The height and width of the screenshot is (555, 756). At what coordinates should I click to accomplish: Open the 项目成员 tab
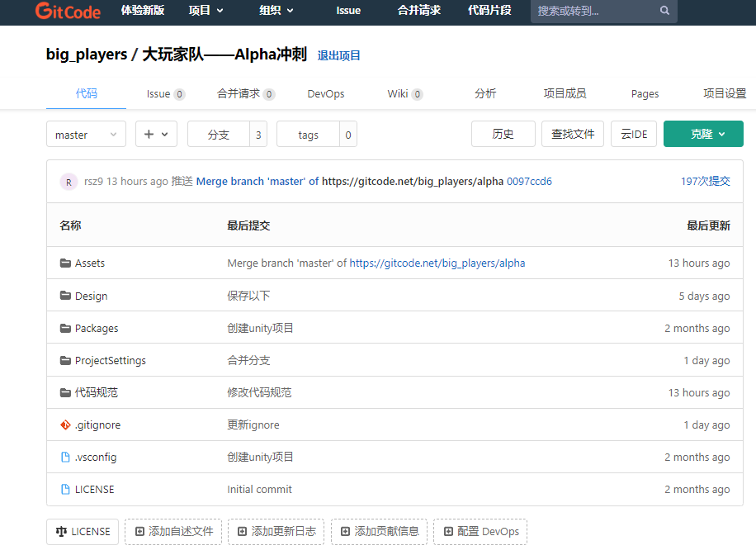[x=565, y=94]
